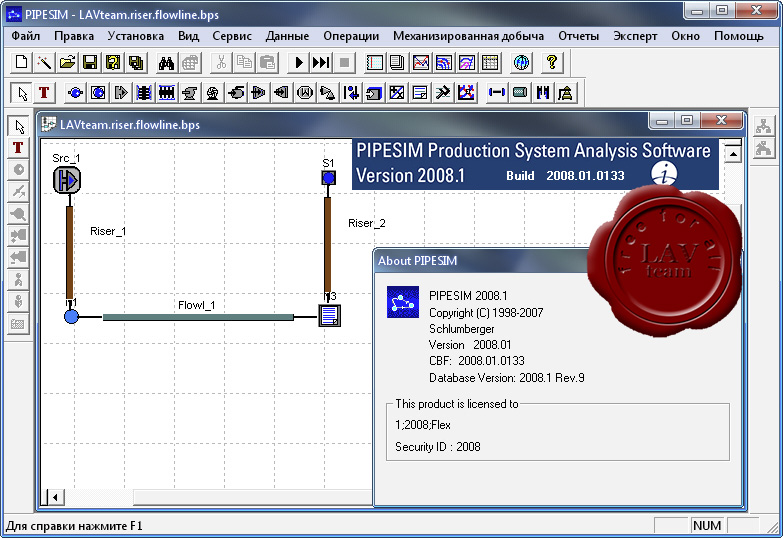Pick the report tool page icon in toolbar

(420, 93)
